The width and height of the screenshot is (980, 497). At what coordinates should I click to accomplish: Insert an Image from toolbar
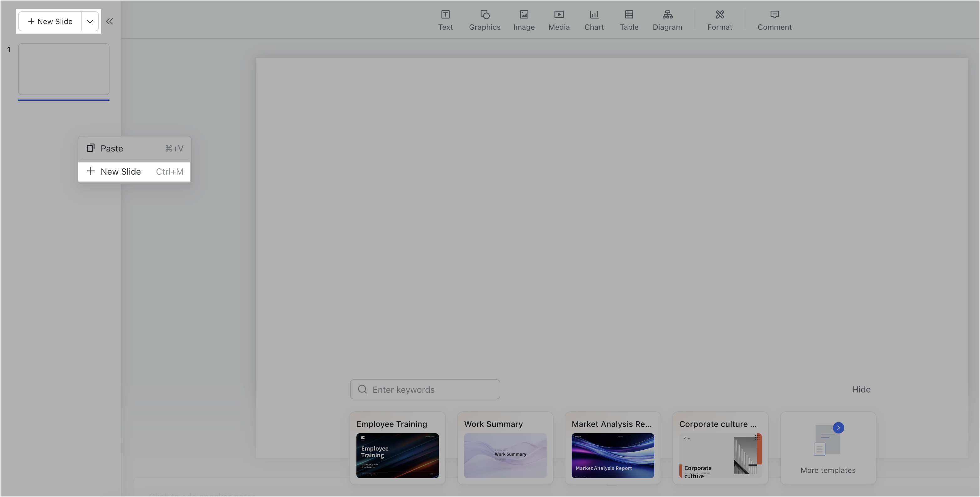point(524,21)
